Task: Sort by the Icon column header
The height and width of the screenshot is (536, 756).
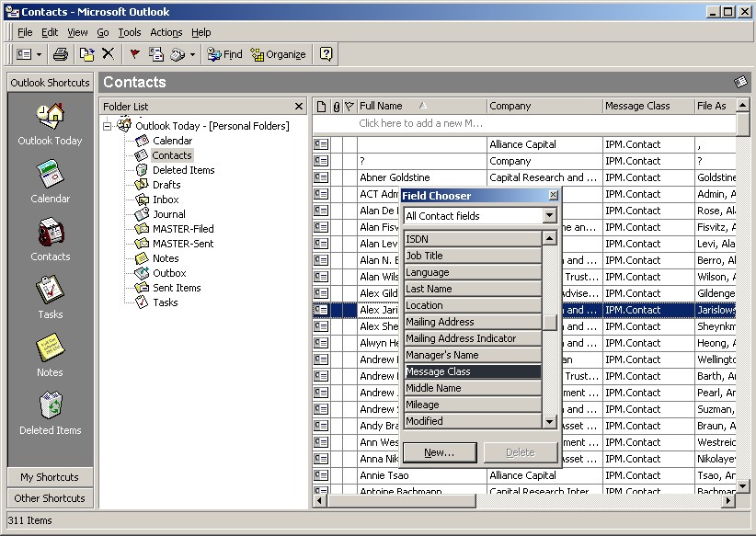Action: pos(322,106)
